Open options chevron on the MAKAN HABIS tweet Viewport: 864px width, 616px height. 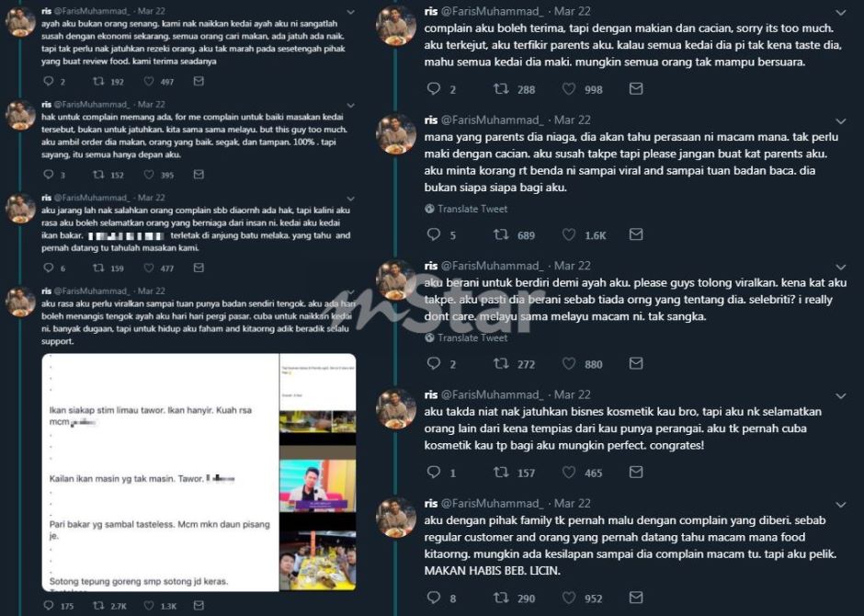(841, 504)
